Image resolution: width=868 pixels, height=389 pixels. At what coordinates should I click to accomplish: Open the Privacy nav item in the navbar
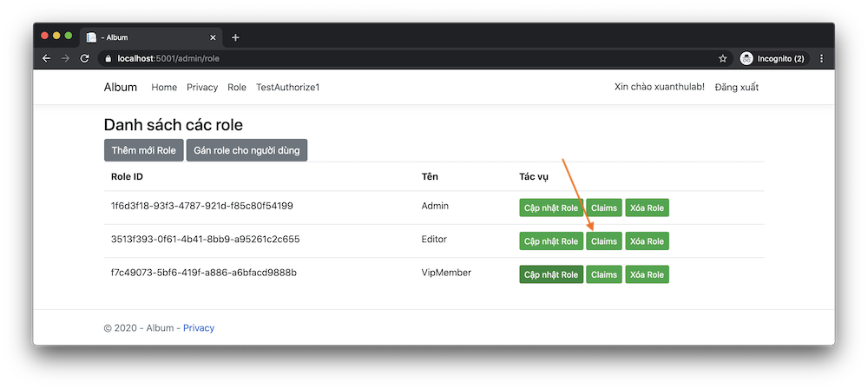(202, 87)
